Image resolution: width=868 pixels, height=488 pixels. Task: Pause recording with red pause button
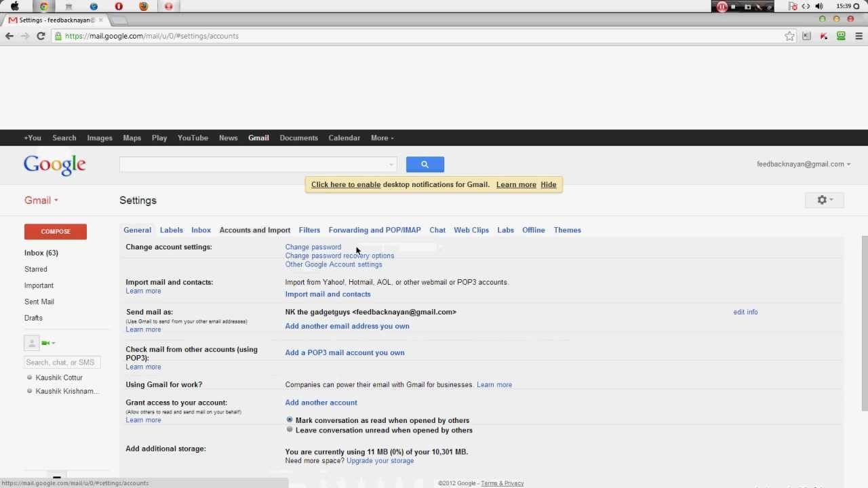coord(722,7)
